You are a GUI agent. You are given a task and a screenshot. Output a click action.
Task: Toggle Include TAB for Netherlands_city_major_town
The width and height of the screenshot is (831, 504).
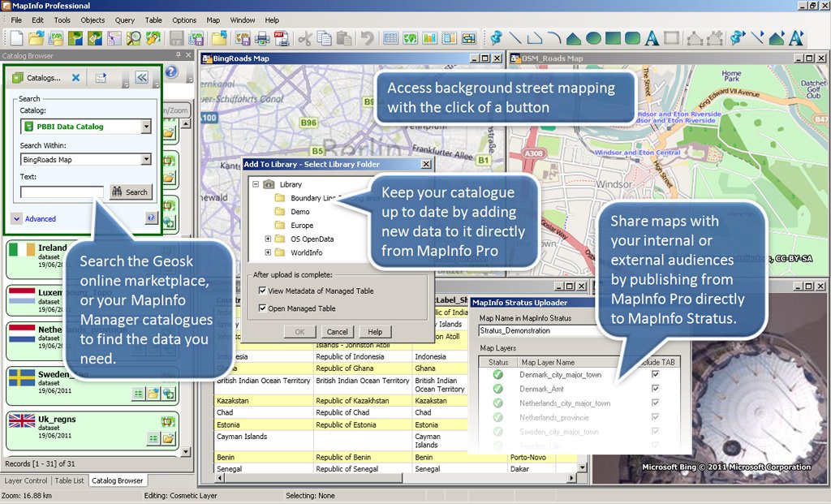(x=655, y=403)
